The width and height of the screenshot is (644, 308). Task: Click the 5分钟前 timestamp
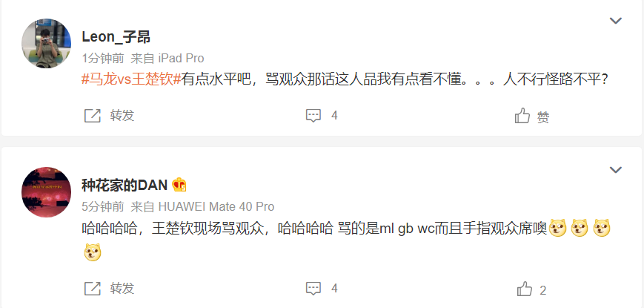pos(103,206)
